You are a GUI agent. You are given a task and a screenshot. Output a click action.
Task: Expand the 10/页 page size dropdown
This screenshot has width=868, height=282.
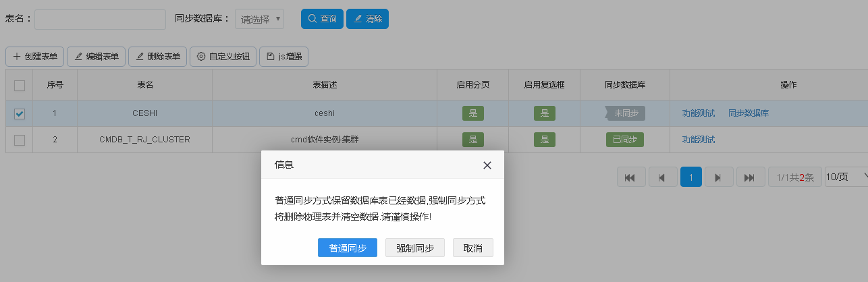(x=846, y=177)
